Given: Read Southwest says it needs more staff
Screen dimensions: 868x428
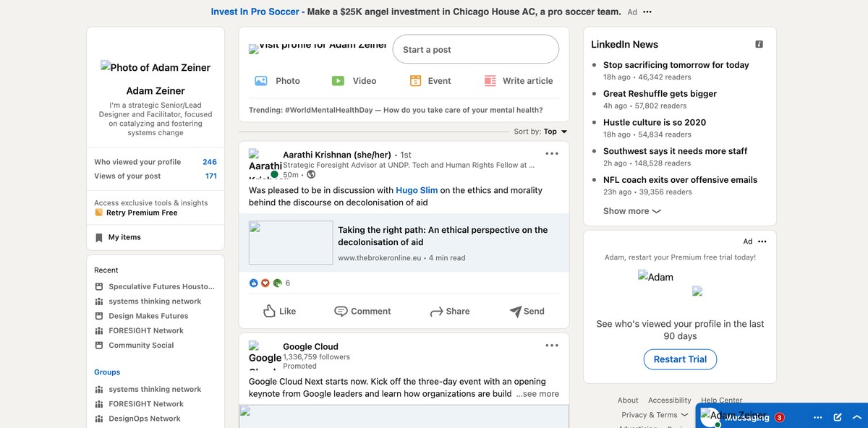Looking at the screenshot, I should [x=676, y=151].
